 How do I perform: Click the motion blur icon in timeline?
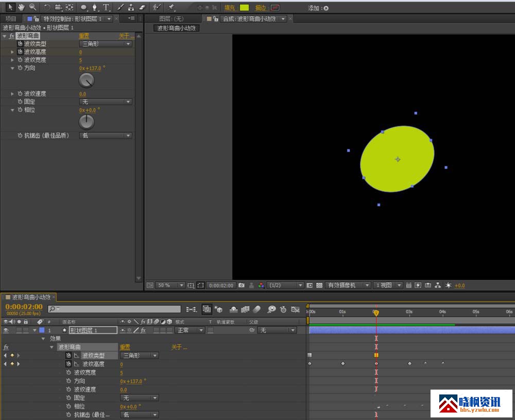(257, 309)
